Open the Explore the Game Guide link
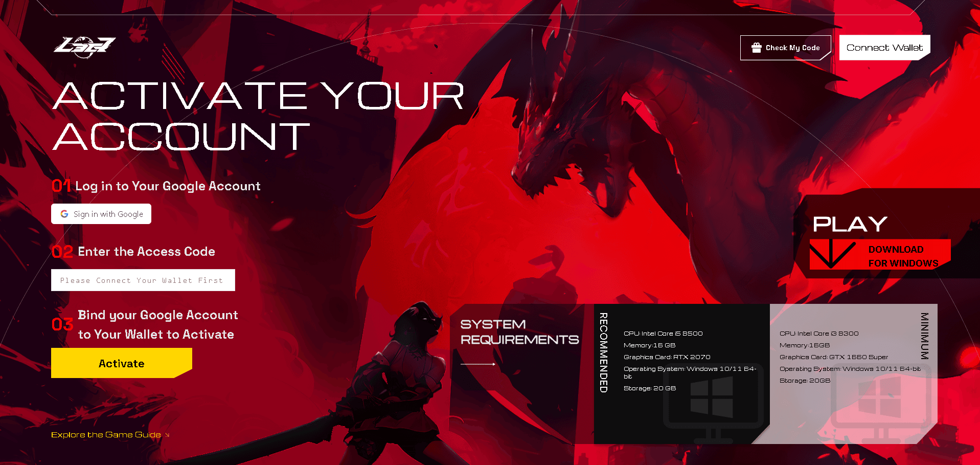 click(x=106, y=435)
